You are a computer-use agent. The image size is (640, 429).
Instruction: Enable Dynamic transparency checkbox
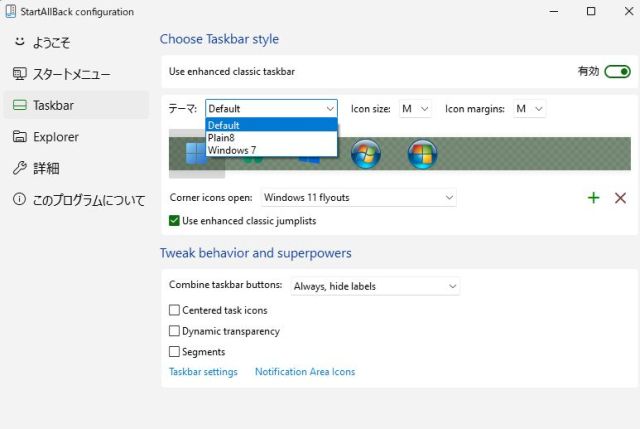[x=174, y=331]
